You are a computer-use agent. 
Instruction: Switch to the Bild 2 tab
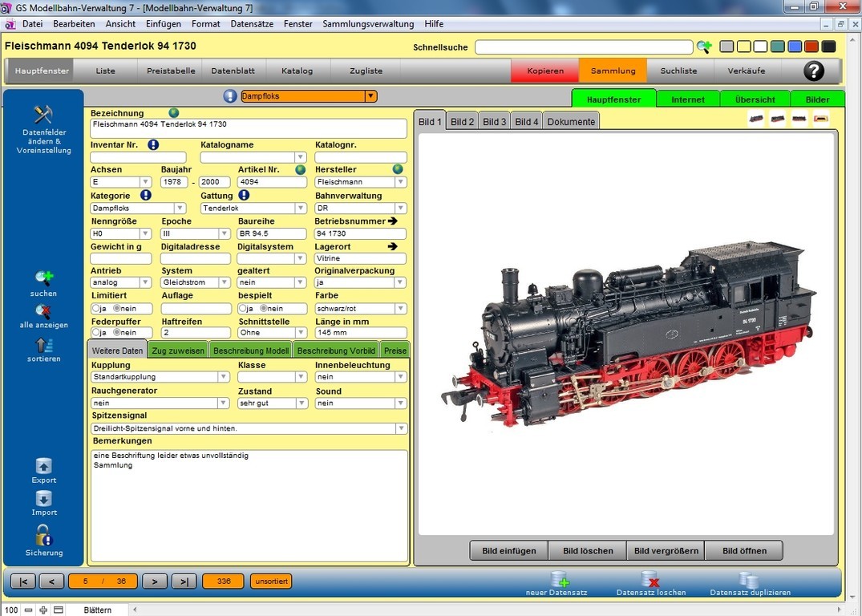[x=462, y=122]
